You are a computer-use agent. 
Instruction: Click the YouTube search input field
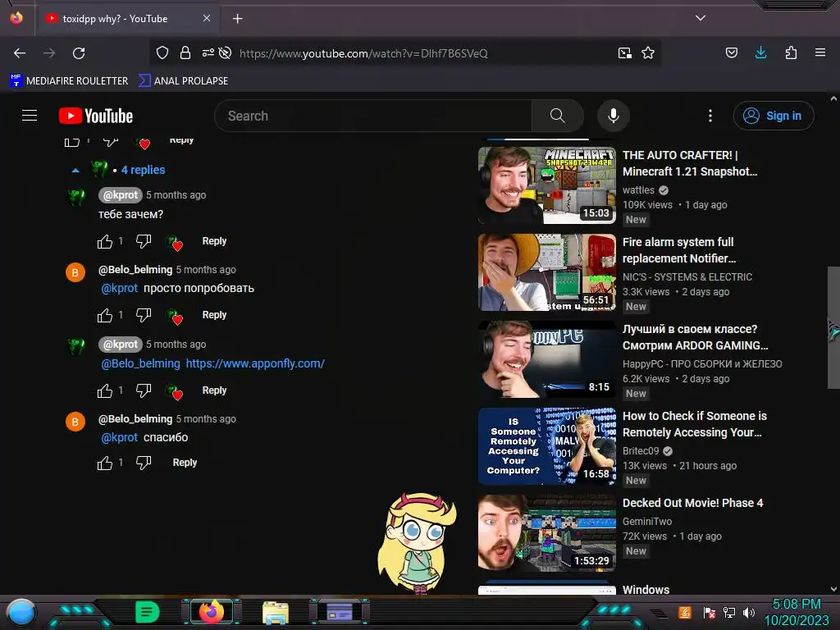click(x=373, y=116)
